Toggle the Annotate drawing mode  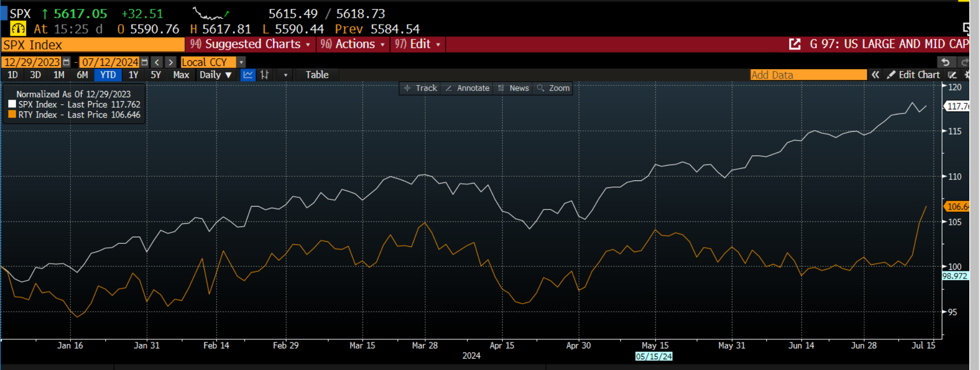click(x=468, y=88)
